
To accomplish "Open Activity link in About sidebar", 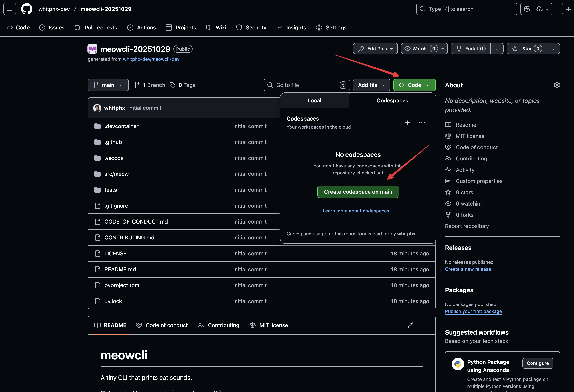I will coord(465,170).
